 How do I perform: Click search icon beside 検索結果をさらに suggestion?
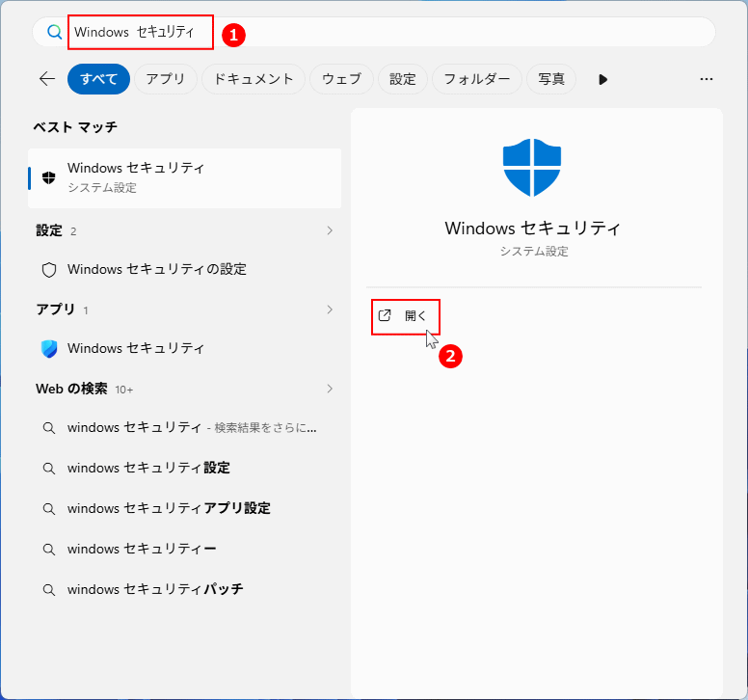(x=48, y=428)
